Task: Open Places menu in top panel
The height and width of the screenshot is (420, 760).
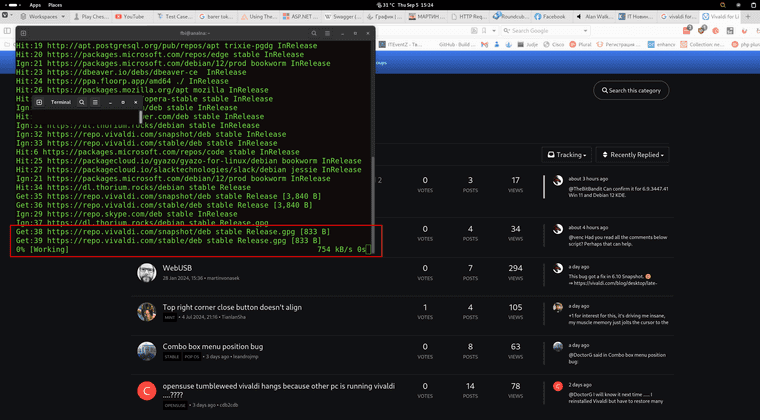Action: click(x=55, y=5)
